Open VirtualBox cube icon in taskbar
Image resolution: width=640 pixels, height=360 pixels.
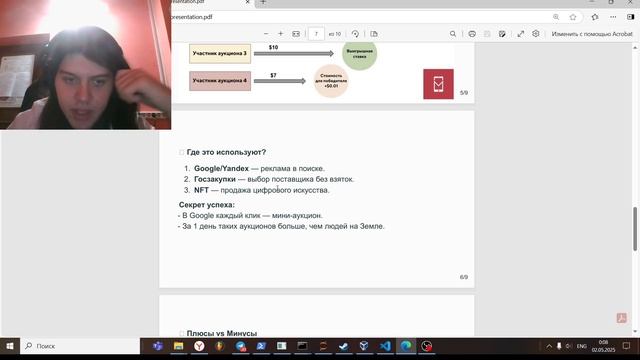(364, 346)
